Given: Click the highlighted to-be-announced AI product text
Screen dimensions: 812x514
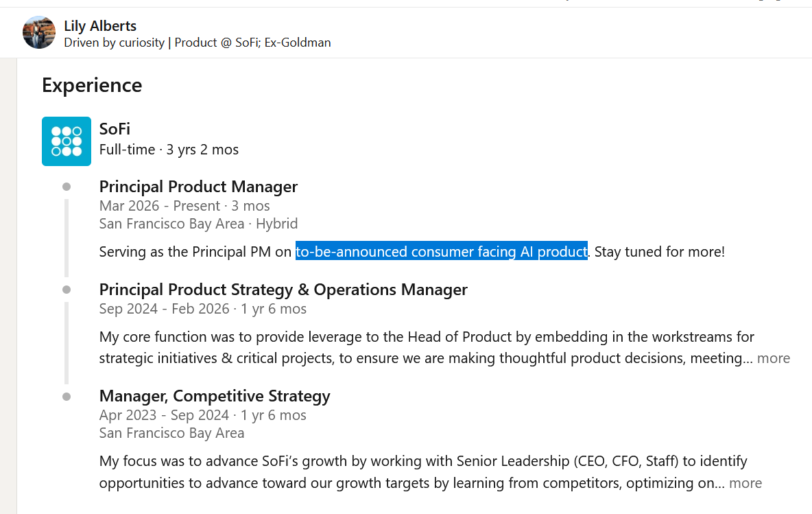Looking at the screenshot, I should tap(442, 251).
